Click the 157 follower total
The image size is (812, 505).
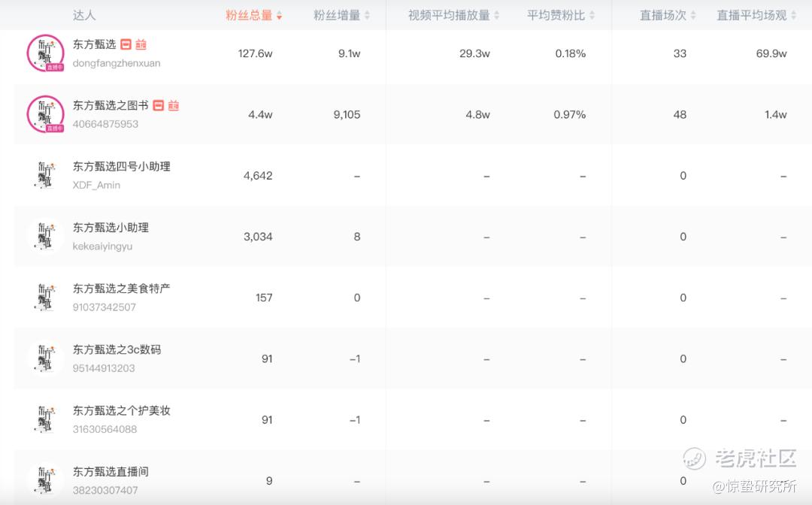point(264,298)
